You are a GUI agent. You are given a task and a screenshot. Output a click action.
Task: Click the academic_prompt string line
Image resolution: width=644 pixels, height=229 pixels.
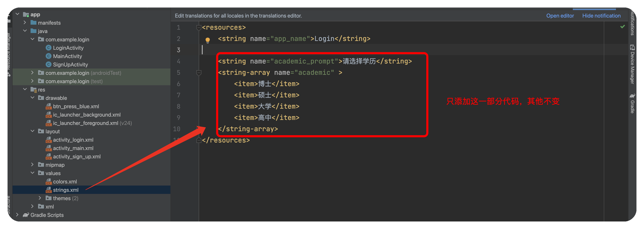[315, 61]
